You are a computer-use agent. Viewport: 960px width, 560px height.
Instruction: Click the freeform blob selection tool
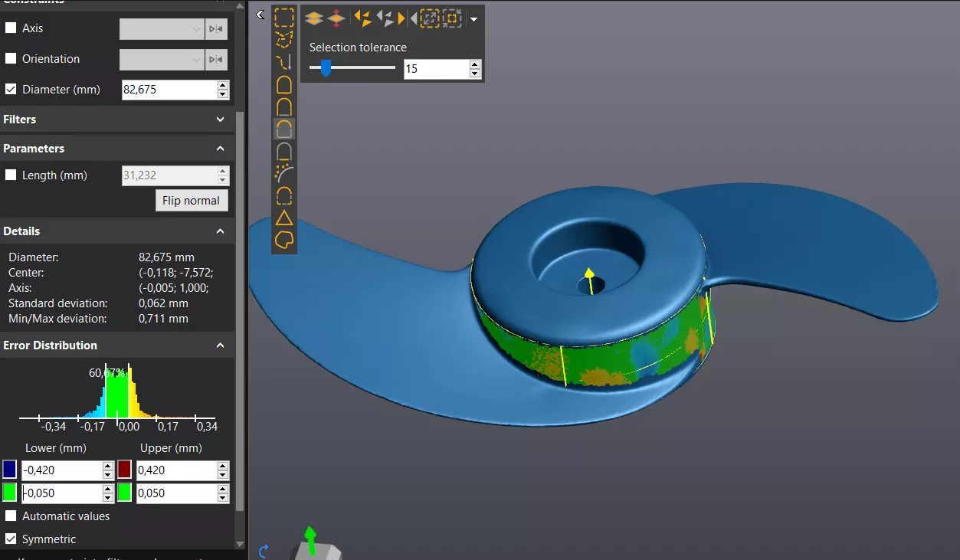(284, 240)
